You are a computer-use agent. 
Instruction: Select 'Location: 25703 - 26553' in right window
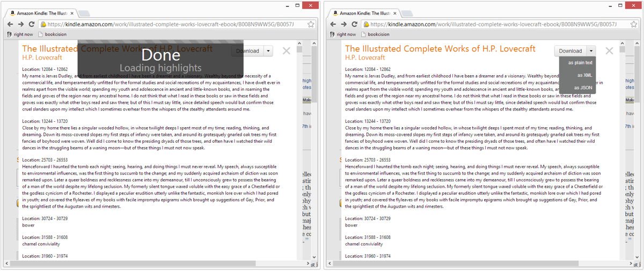tap(368, 160)
